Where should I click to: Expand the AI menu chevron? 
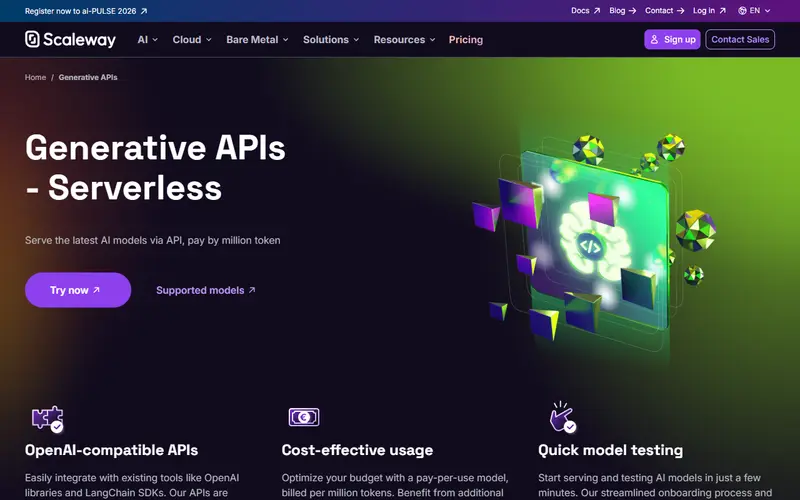(x=155, y=40)
